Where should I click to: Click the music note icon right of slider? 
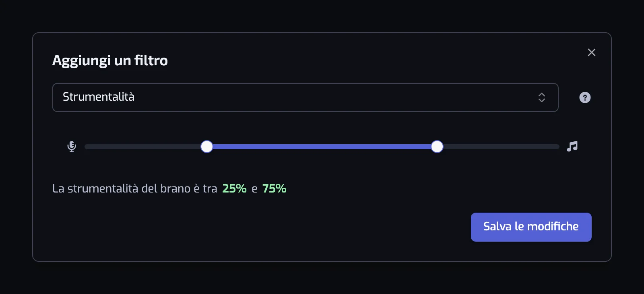pyautogui.click(x=572, y=146)
